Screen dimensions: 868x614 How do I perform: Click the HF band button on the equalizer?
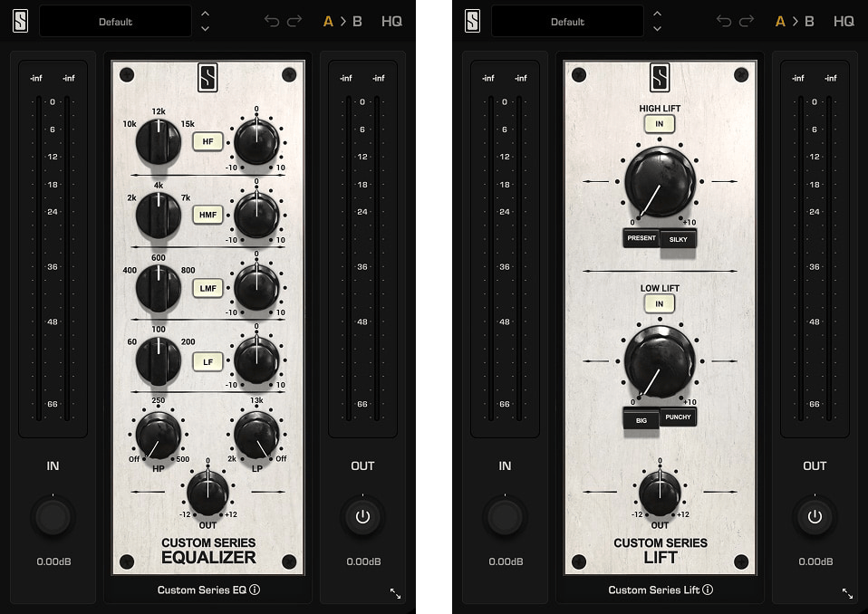(207, 141)
